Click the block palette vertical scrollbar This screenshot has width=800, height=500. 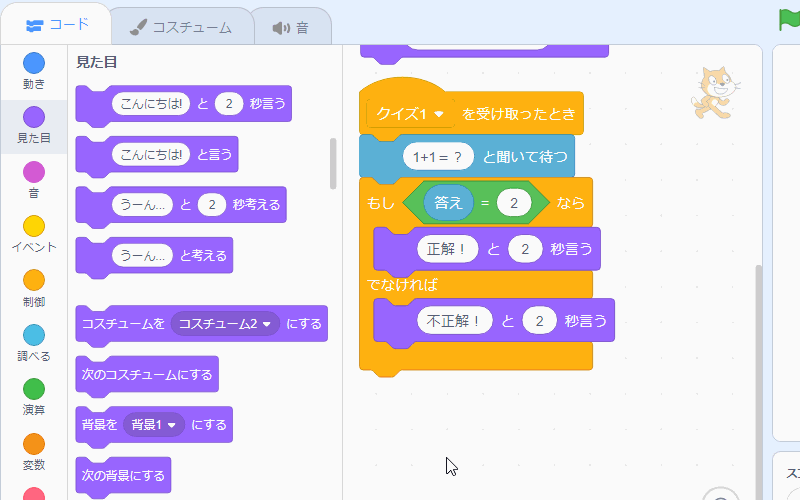[x=333, y=163]
